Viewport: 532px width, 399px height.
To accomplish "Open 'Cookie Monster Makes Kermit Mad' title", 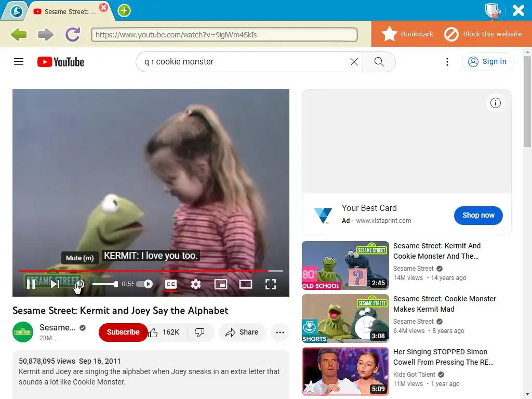I will [445, 304].
